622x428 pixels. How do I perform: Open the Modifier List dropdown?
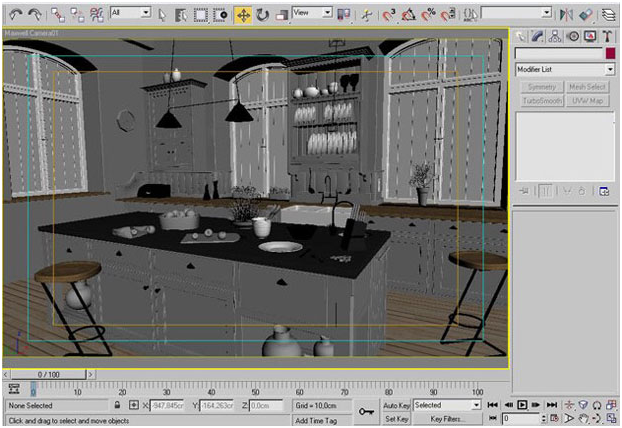pos(565,69)
